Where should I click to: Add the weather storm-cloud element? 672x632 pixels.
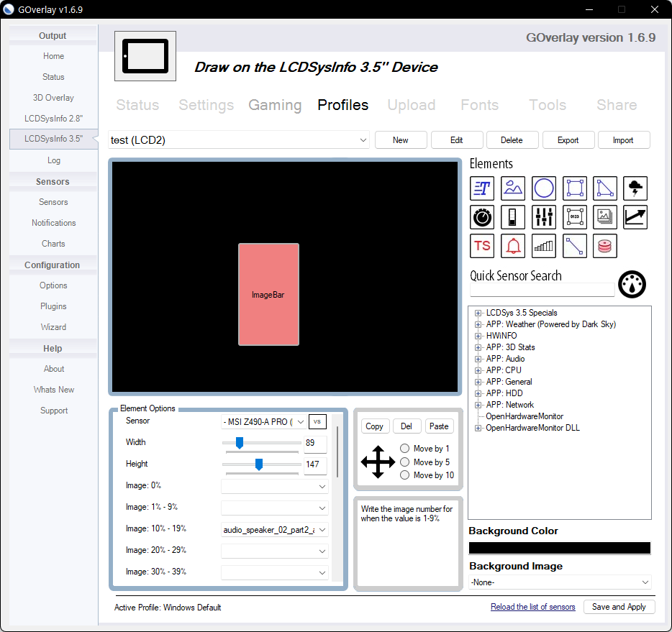coord(635,188)
